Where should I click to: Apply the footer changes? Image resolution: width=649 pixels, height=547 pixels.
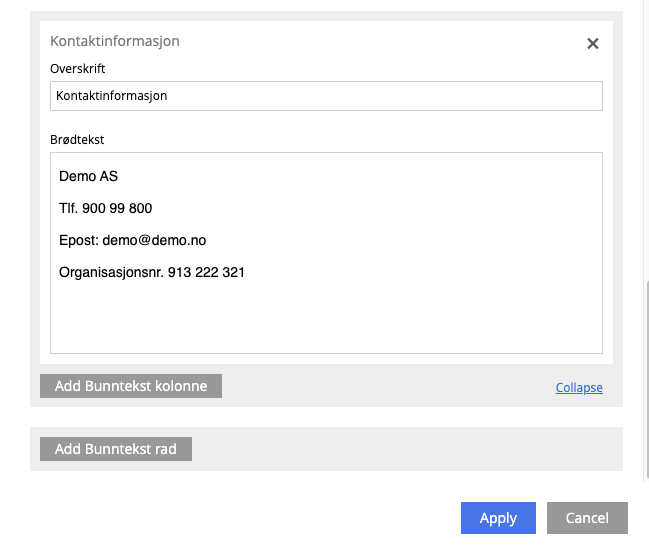coord(498,518)
